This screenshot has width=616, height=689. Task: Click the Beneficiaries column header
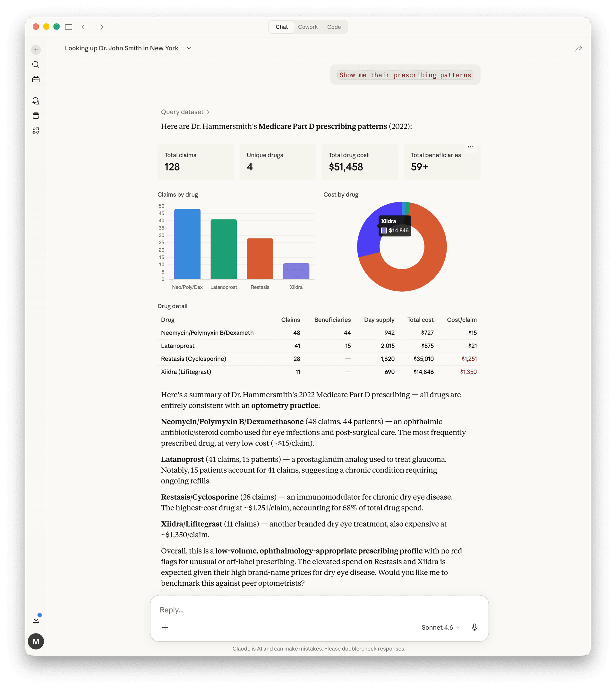(332, 320)
